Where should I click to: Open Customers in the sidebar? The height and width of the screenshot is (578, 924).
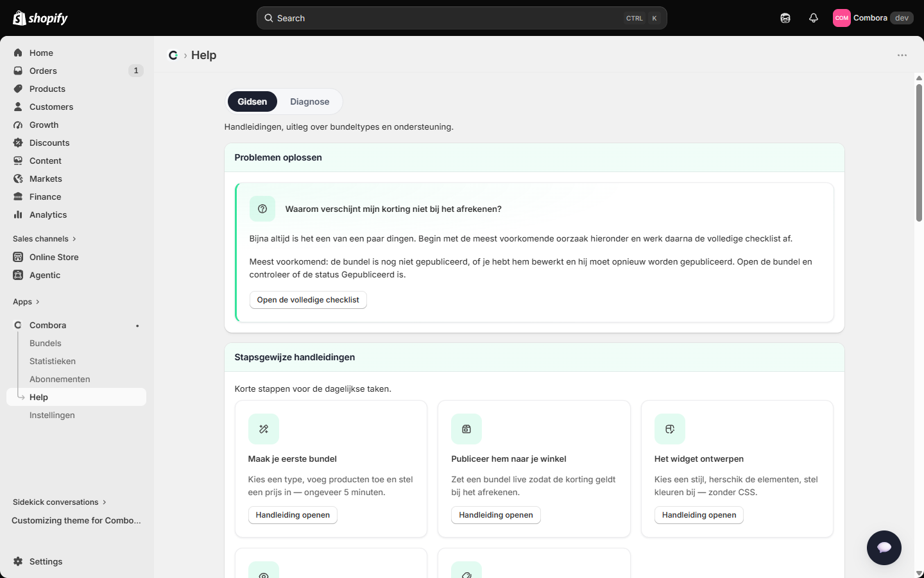pos(76,107)
